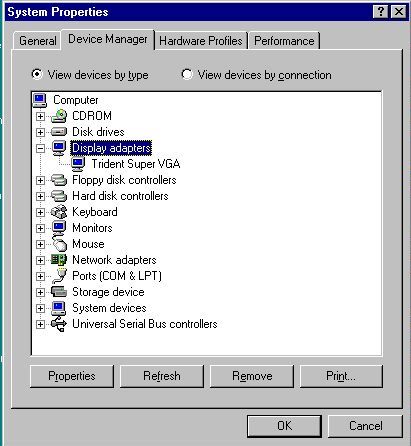
Task: Expand the Network adapters node
Action: (40, 260)
